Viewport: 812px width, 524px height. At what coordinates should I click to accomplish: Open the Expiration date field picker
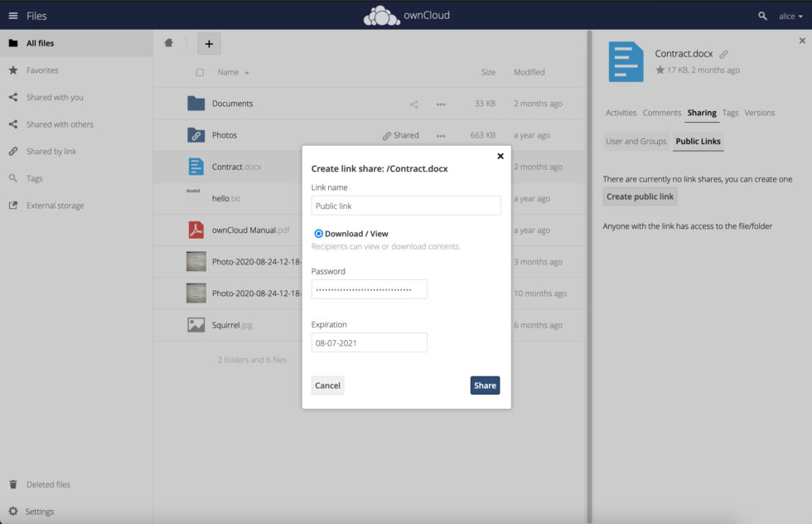[x=369, y=342]
